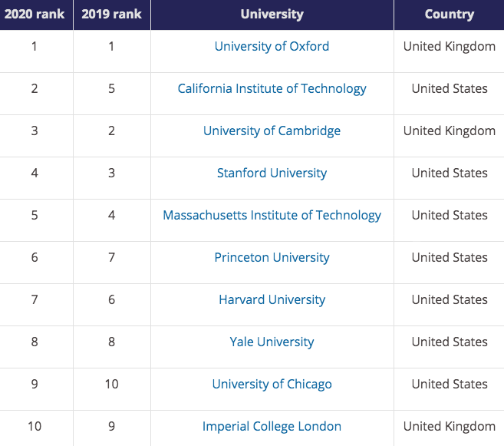Viewport: 504px width, 446px height.
Task: Click the 2020 rank column header
Action: (35, 14)
